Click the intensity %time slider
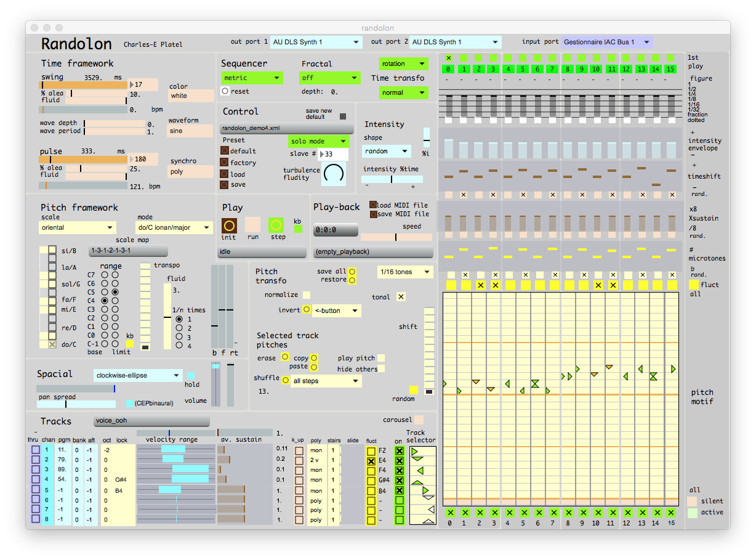 (x=392, y=179)
